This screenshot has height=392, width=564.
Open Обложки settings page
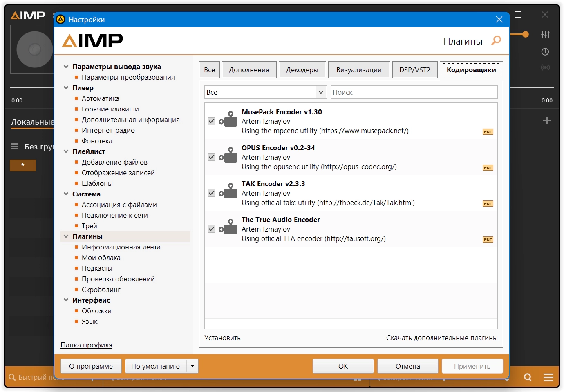tap(96, 311)
